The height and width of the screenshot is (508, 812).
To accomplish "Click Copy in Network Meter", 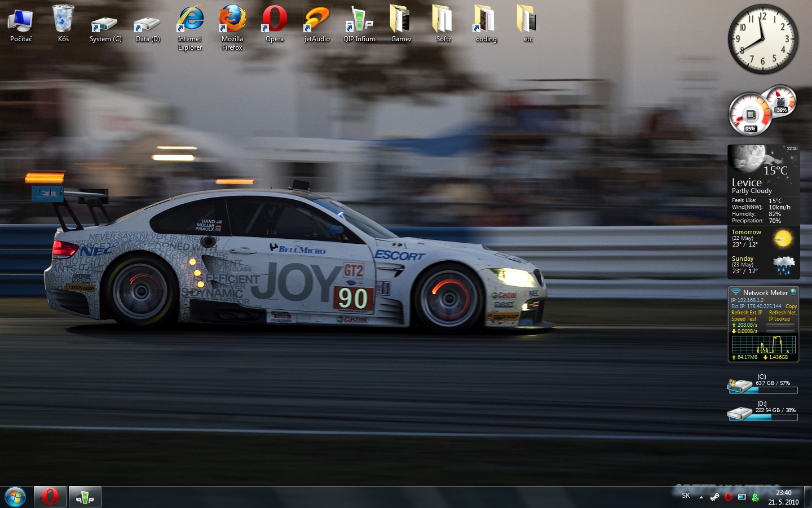I will tap(791, 306).
